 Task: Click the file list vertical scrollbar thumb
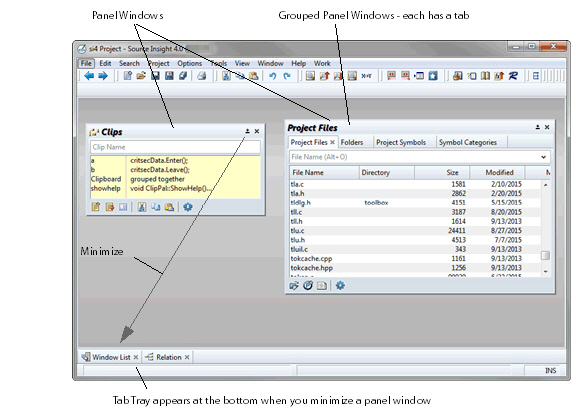click(546, 255)
